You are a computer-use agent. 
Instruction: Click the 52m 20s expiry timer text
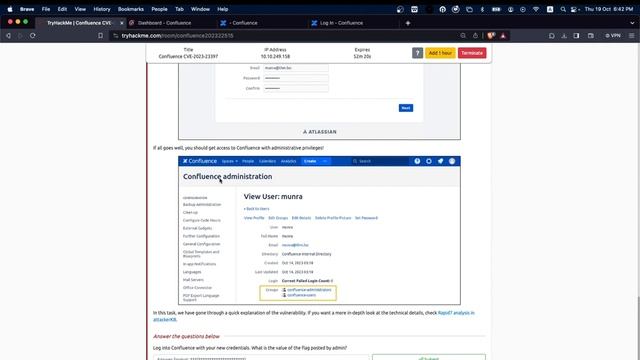[362, 56]
